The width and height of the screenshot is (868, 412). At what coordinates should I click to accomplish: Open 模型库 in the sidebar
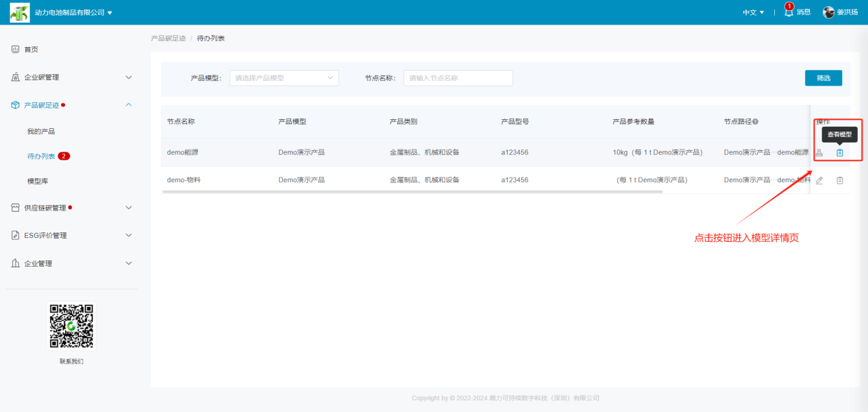point(38,181)
